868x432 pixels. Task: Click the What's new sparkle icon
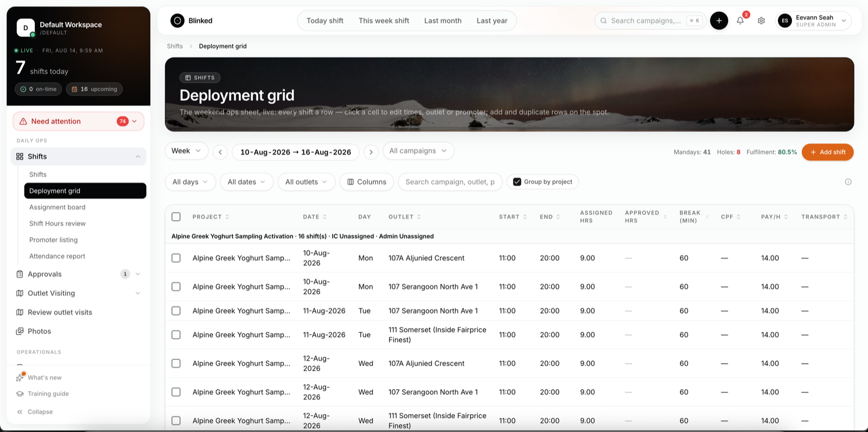tap(20, 377)
